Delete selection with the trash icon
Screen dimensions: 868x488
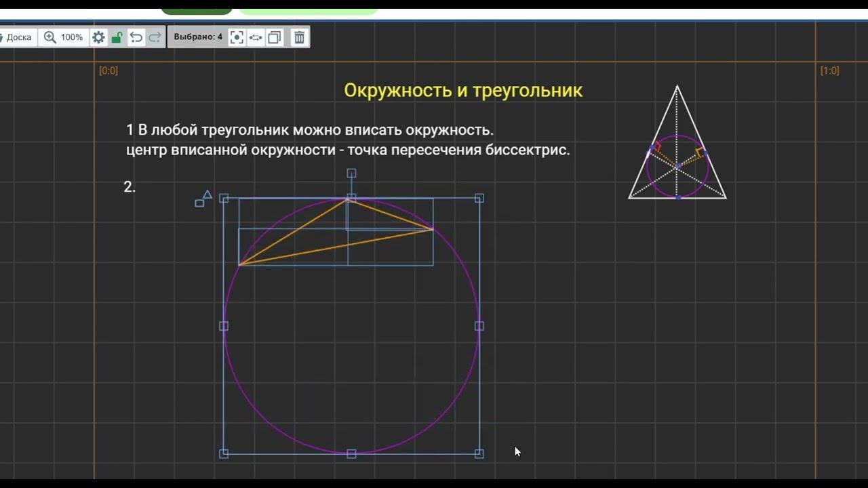click(x=299, y=37)
